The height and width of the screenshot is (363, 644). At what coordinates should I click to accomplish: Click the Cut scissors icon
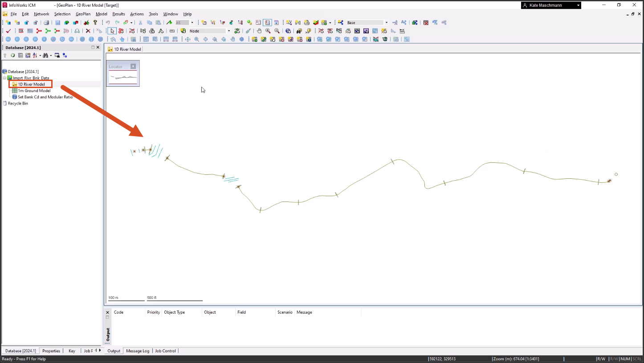pos(140,23)
